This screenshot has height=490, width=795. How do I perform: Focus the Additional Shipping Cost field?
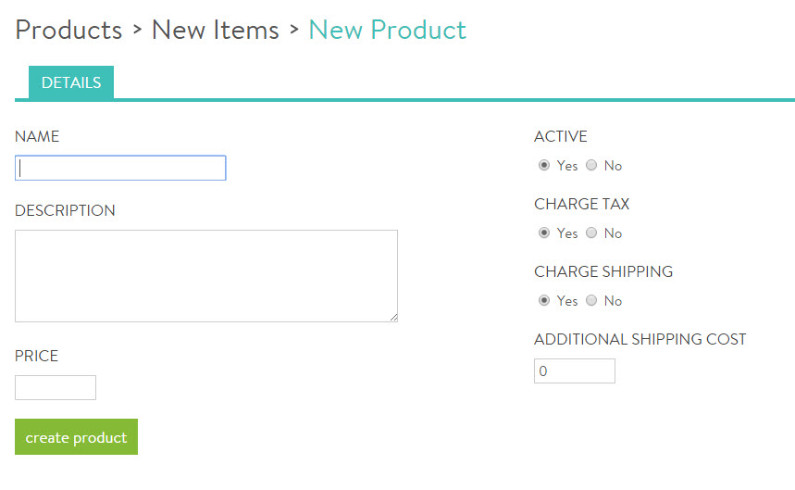coord(574,371)
